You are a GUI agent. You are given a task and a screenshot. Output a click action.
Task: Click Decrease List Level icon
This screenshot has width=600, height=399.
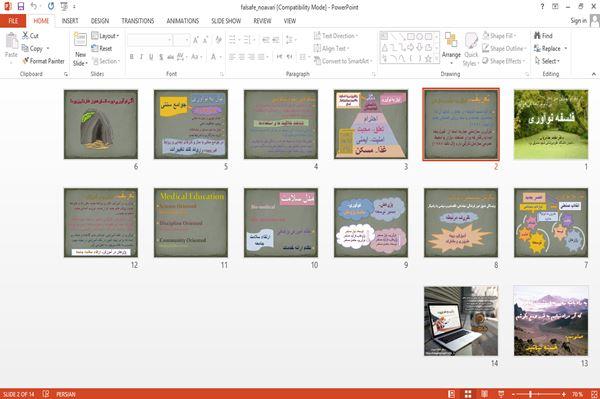(266, 40)
